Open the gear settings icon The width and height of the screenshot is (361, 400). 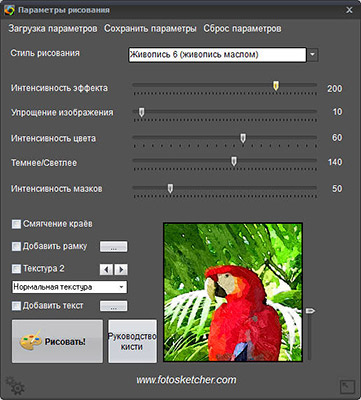(15, 385)
